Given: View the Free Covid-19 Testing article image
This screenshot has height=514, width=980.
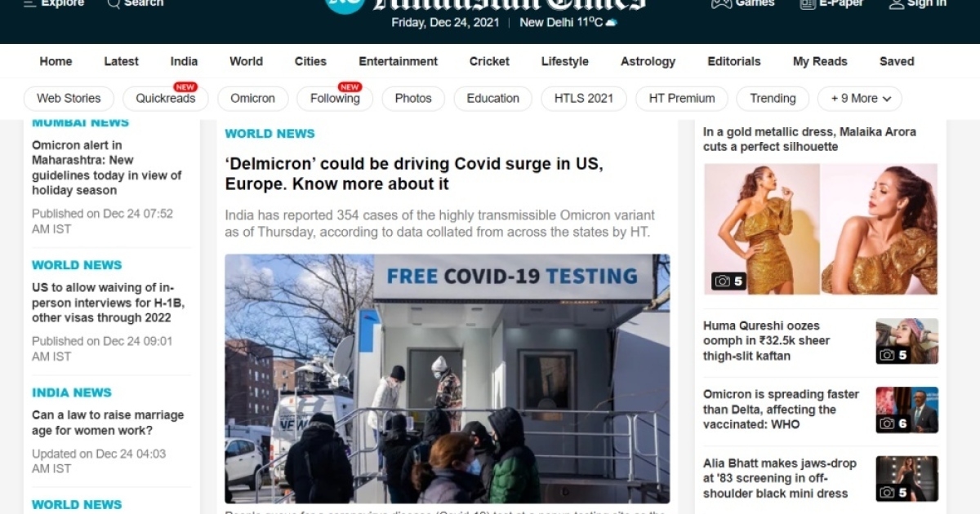Looking at the screenshot, I should (448, 379).
